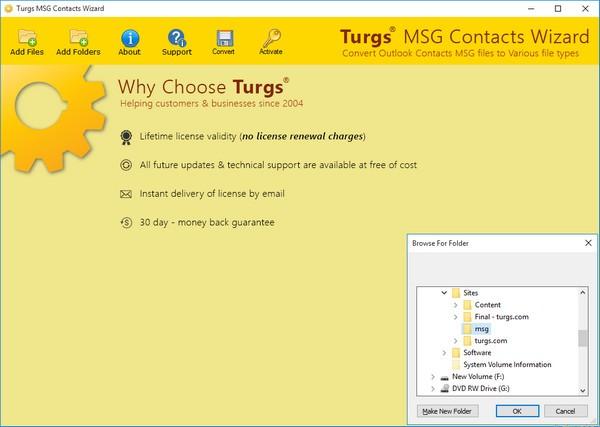Click the Final - turgs.com folder icon

tap(467, 317)
